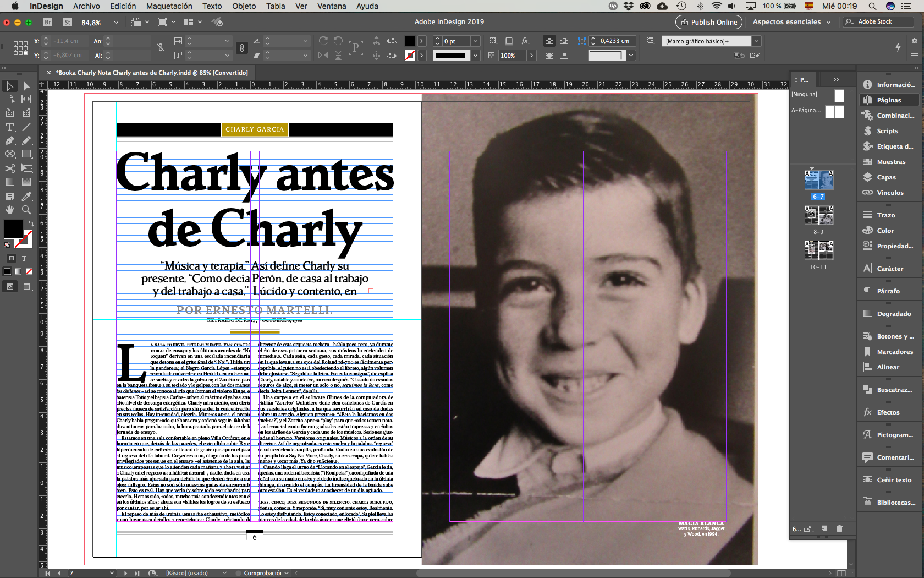Screen dimensions: 924x578
Task: Apply None to fill or stroke
Action: coord(29,271)
